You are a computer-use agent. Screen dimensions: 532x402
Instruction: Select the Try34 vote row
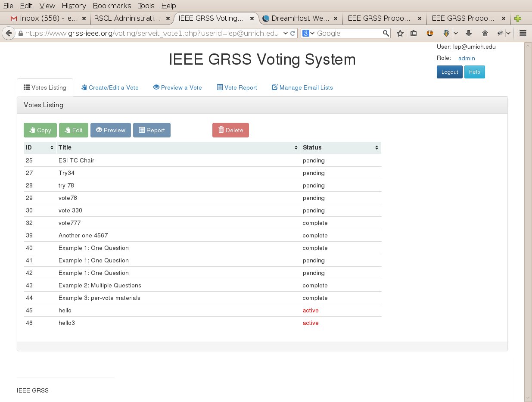pos(202,173)
